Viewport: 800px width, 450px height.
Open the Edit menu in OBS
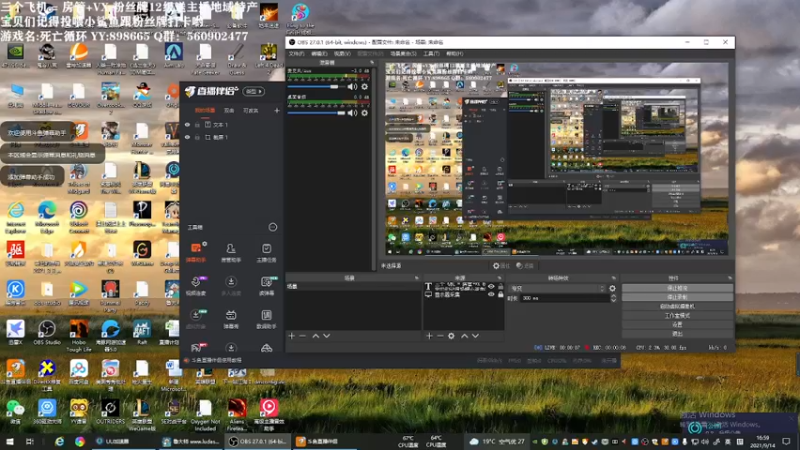pos(319,54)
